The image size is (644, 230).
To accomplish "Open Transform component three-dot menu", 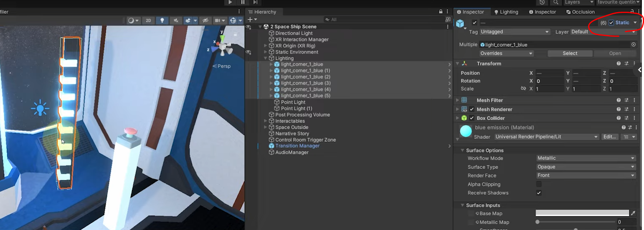I will 634,64.
